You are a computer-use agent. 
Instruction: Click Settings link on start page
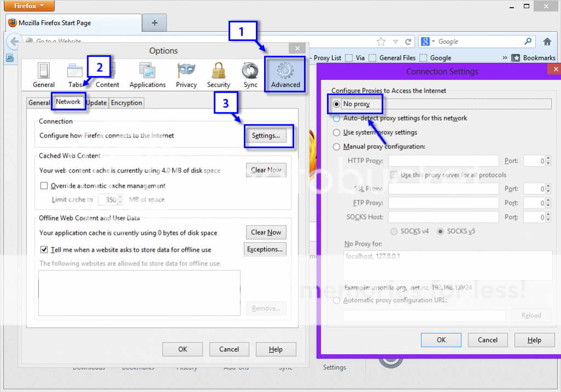click(335, 367)
